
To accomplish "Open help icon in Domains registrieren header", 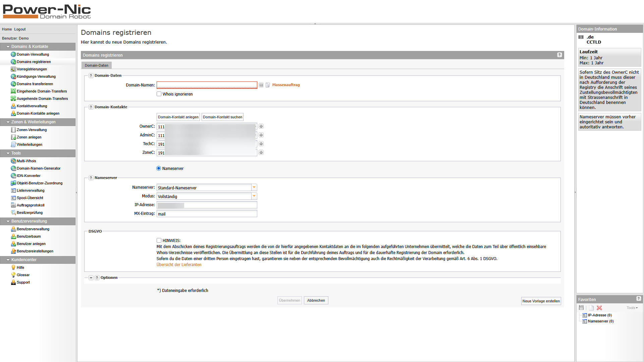I will click(x=559, y=55).
